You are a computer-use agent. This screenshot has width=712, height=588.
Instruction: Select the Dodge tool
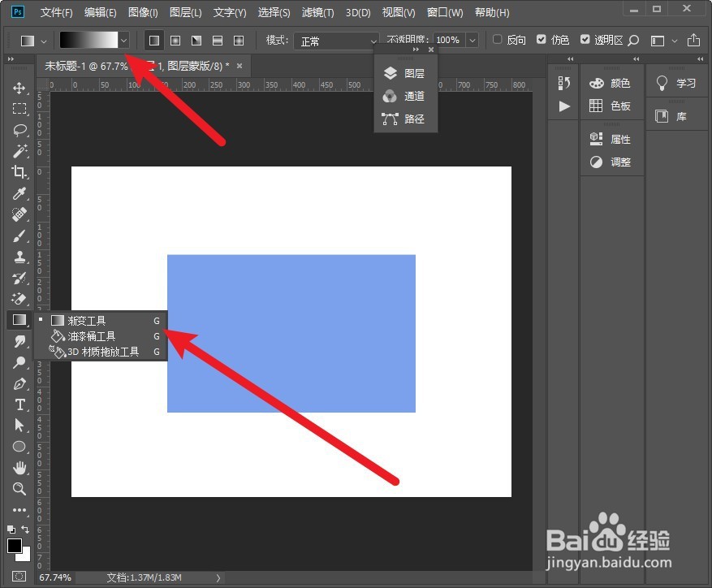(19, 362)
